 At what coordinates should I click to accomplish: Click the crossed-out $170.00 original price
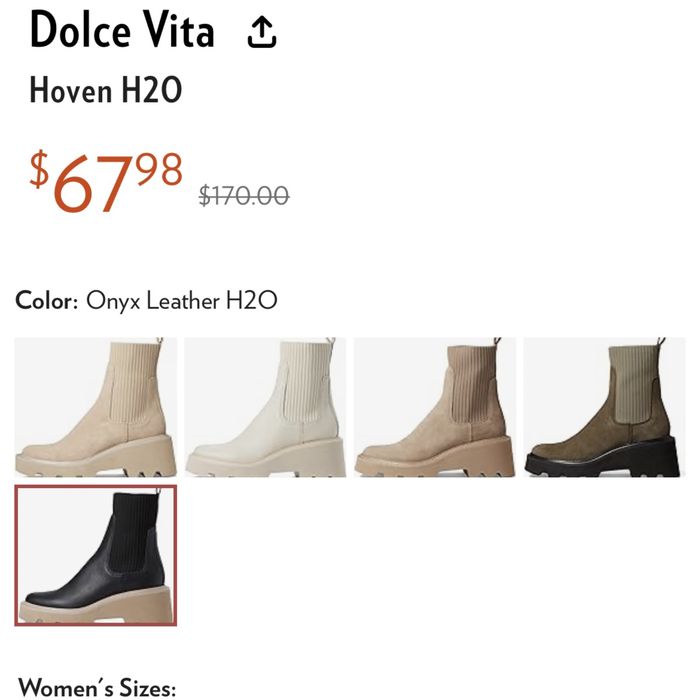tap(244, 196)
